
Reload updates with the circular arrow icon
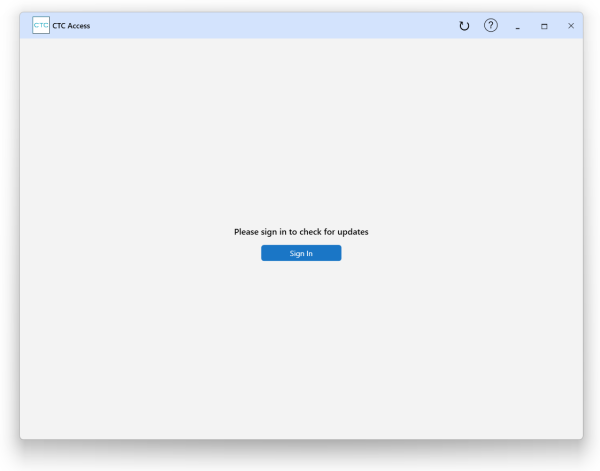[464, 26]
